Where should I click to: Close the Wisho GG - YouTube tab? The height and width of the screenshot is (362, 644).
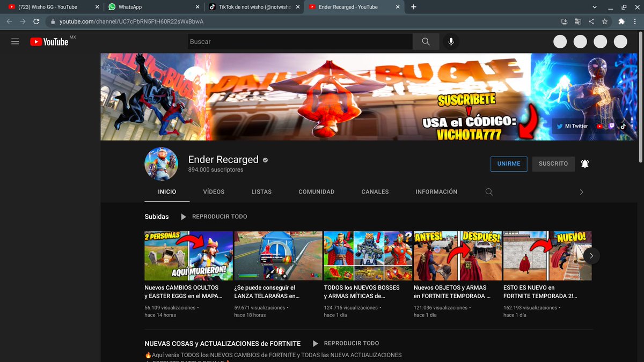97,7
